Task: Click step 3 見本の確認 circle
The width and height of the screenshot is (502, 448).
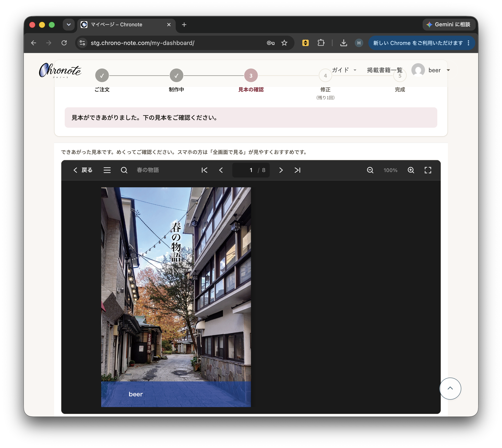Action: point(251,76)
